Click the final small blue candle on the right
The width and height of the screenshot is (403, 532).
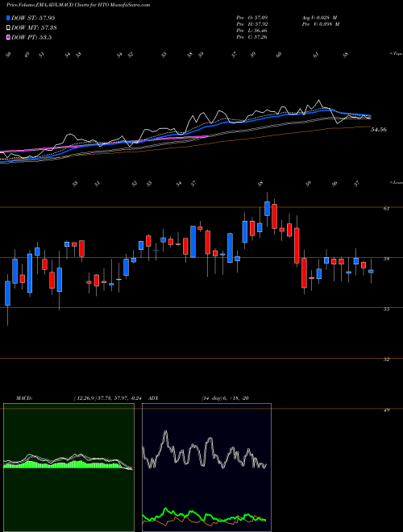point(371,272)
